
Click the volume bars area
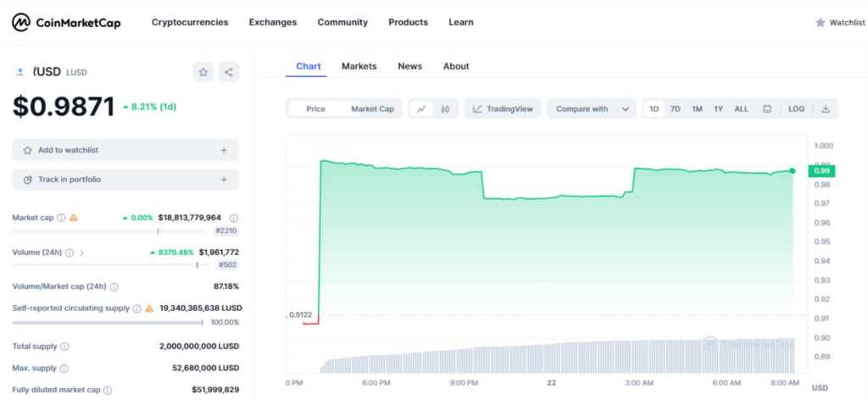point(557,356)
